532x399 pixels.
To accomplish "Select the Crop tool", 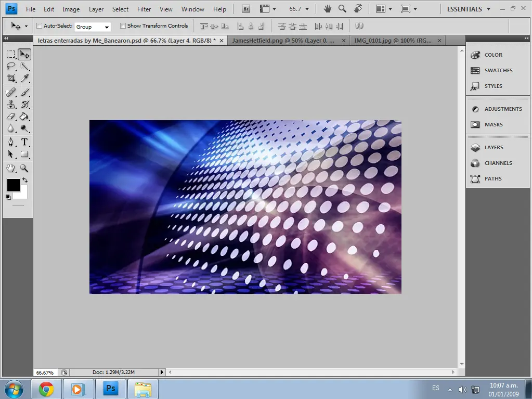I will point(11,79).
